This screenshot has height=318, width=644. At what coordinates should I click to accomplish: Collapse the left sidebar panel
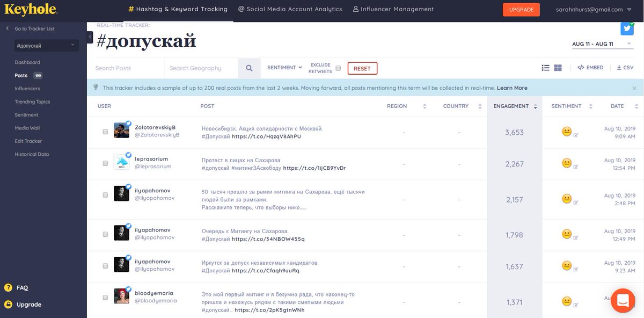(x=90, y=37)
